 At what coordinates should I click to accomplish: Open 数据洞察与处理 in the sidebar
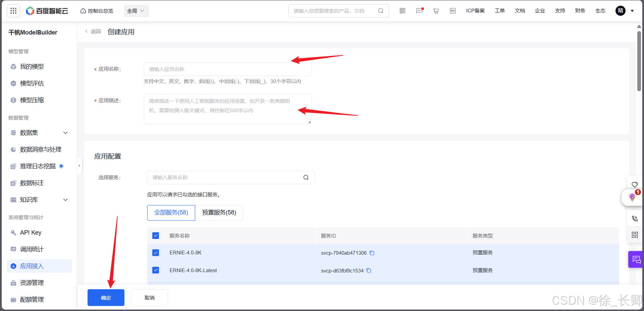[x=41, y=149]
